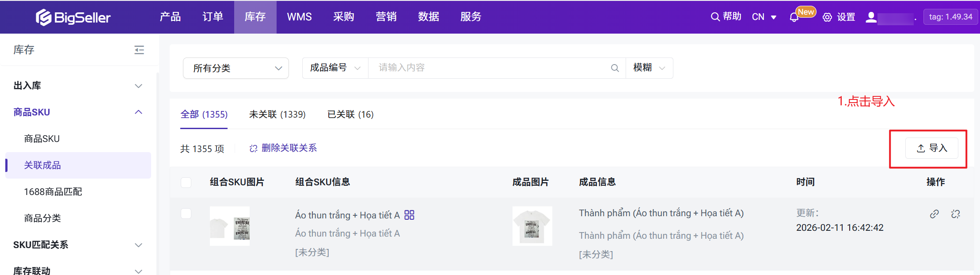Image resolution: width=980 pixels, height=275 pixels.
Task: Click 删除关联关系 link
Action: (x=283, y=148)
